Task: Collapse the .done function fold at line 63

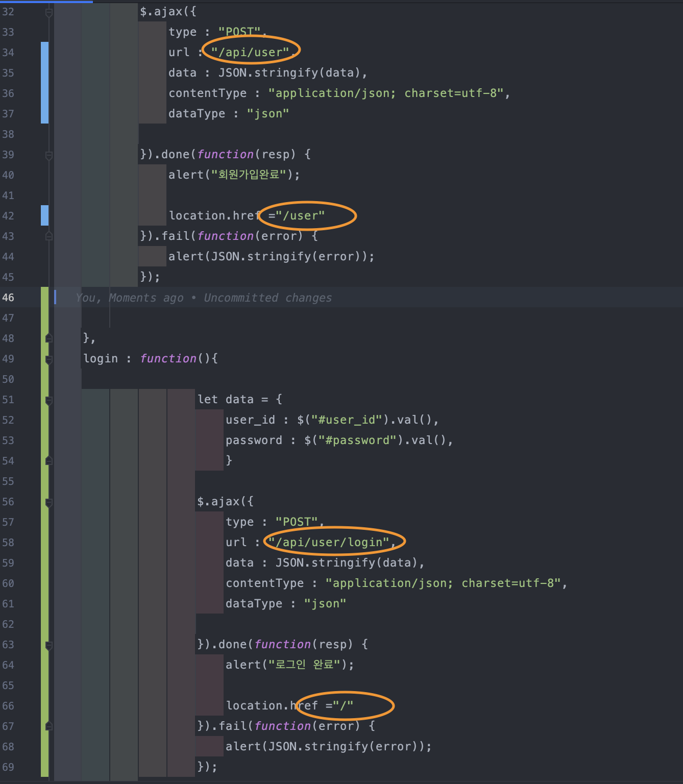Action: click(49, 646)
